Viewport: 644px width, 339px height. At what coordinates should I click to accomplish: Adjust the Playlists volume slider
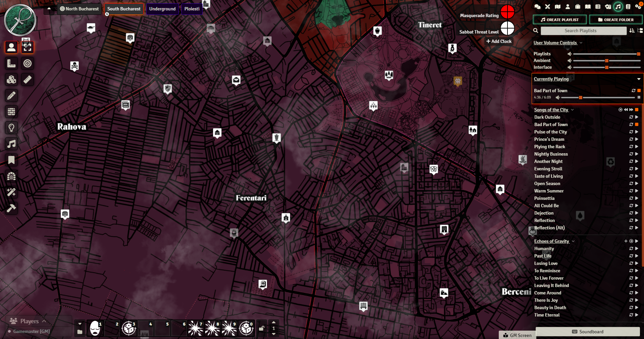pos(607,54)
